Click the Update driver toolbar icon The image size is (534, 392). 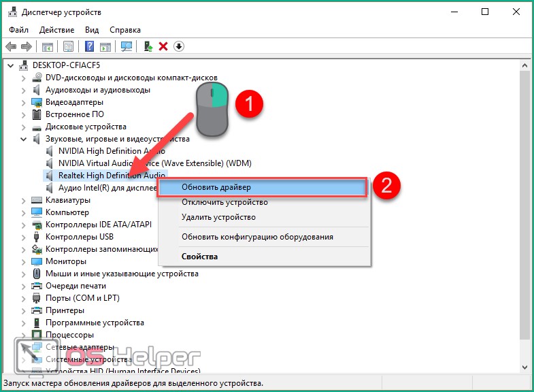(148, 46)
